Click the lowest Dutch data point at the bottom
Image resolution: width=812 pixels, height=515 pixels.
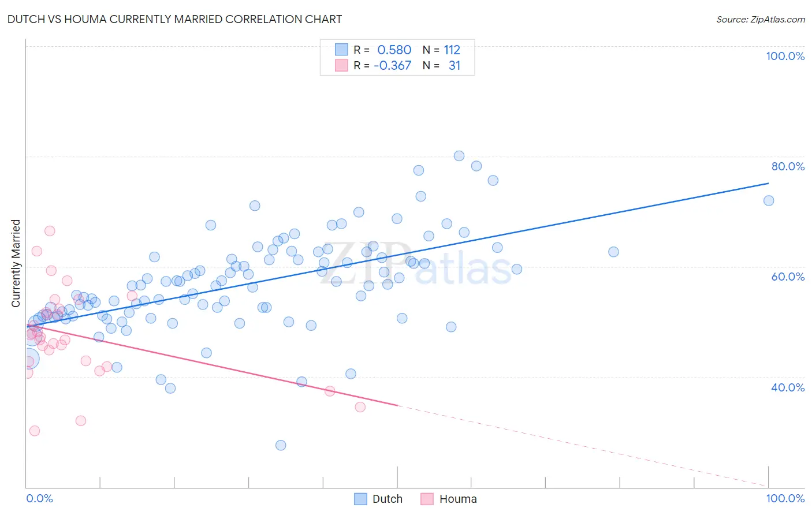(281, 445)
